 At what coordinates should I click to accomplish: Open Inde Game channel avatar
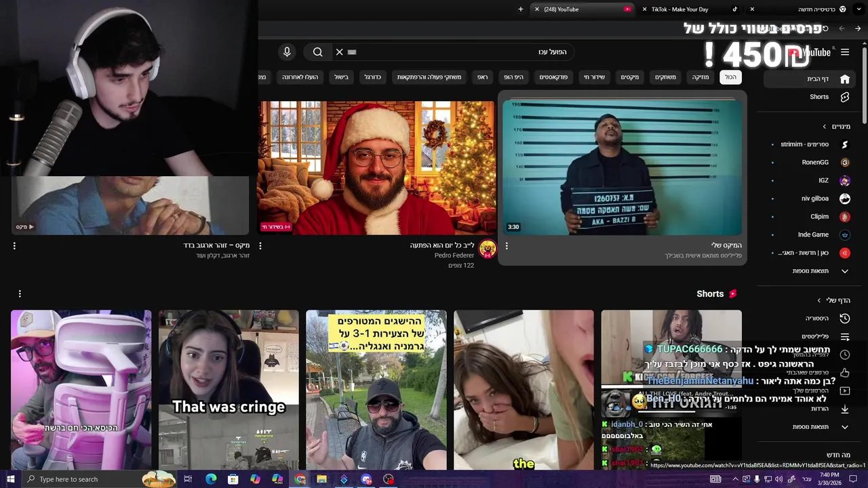(845, 235)
